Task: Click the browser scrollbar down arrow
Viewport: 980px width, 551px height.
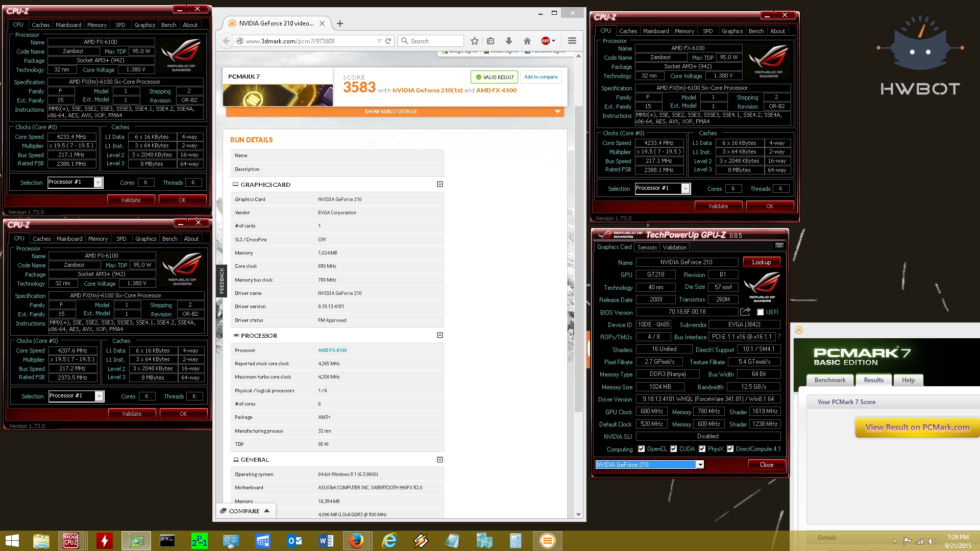Action: pyautogui.click(x=578, y=514)
